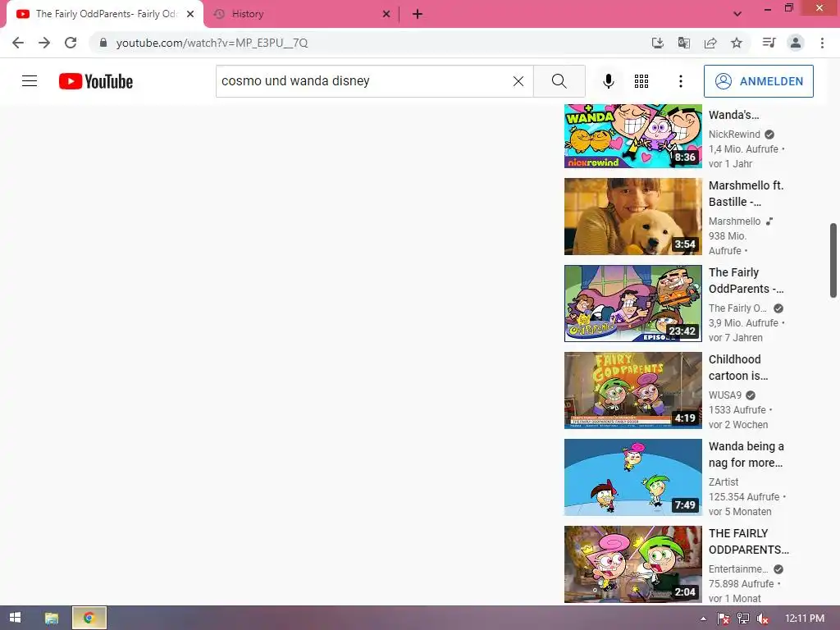The image size is (840, 630).
Task: Open Chrome profile avatar
Action: 796,43
